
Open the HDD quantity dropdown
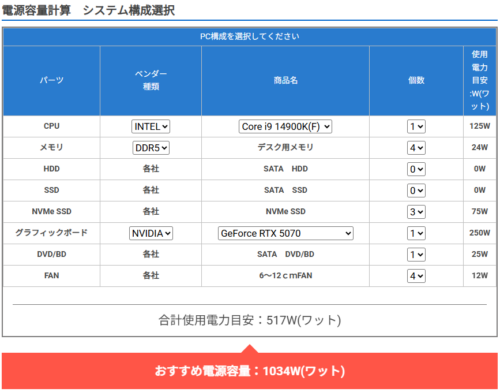tap(416, 169)
